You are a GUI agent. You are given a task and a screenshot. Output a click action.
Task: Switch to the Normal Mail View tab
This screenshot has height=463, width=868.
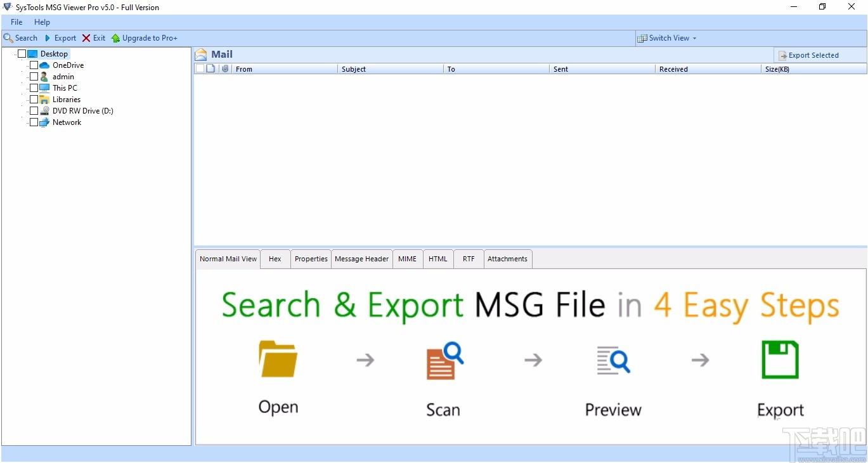[228, 259]
